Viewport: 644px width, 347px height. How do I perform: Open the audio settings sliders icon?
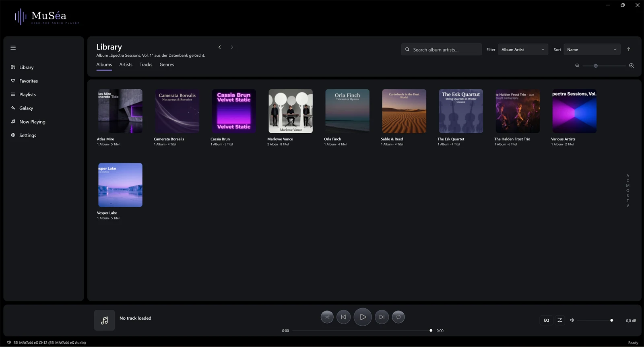point(560,320)
